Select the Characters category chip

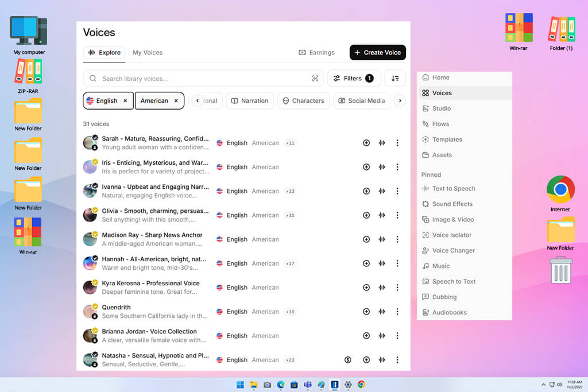(x=303, y=101)
